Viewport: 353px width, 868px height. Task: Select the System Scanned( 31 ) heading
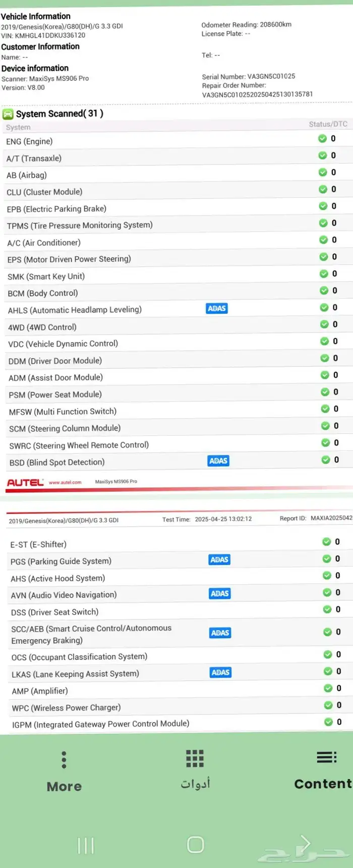(60, 114)
